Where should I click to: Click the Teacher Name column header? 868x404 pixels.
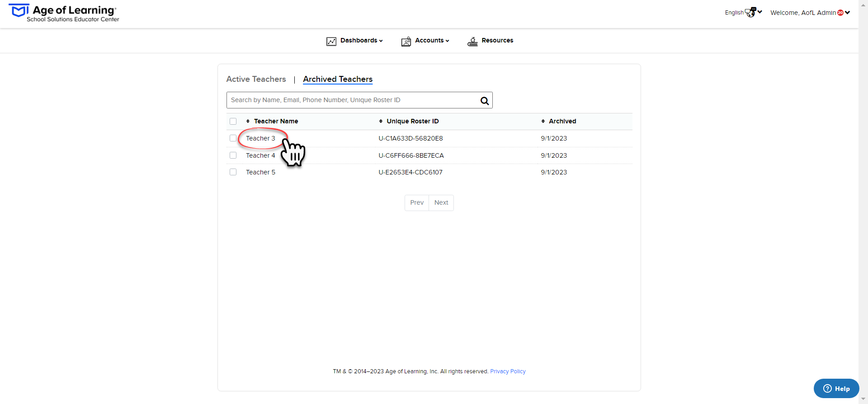click(276, 121)
